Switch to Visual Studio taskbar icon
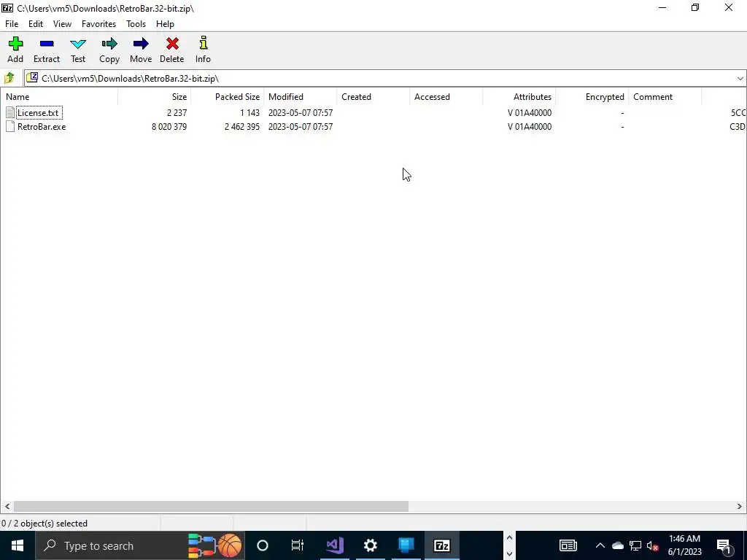This screenshot has width=747, height=560. 335,545
